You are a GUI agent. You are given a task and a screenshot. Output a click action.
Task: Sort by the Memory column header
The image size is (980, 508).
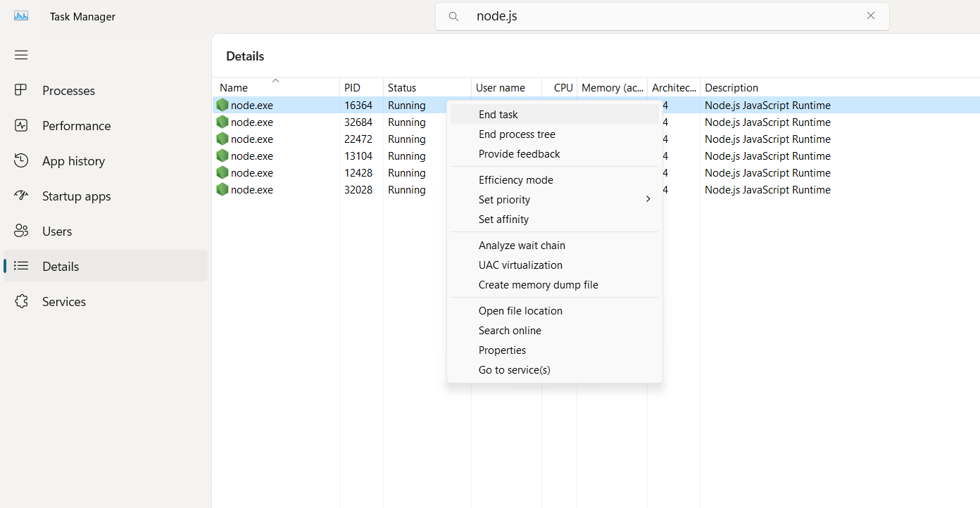point(612,87)
